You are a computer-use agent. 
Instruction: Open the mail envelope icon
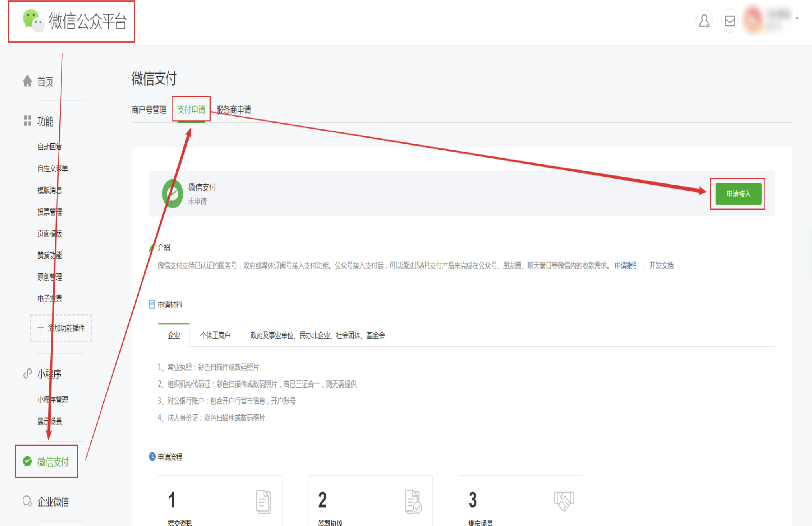tap(730, 21)
